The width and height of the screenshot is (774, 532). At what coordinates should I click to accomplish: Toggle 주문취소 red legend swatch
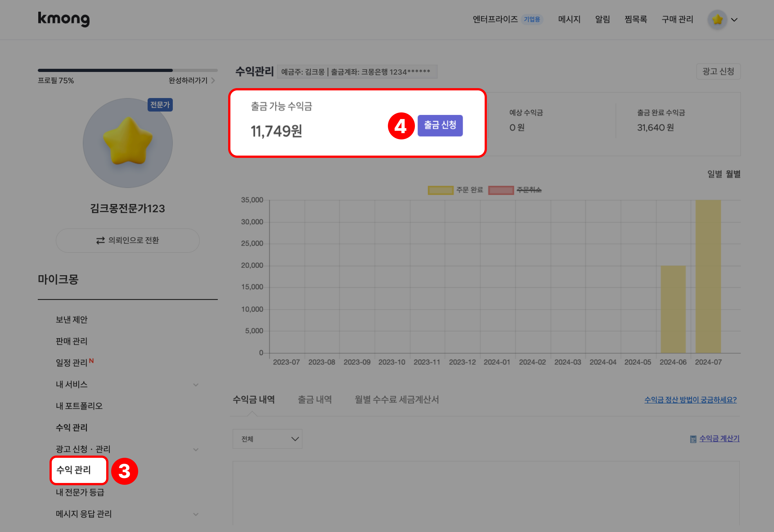click(x=501, y=190)
